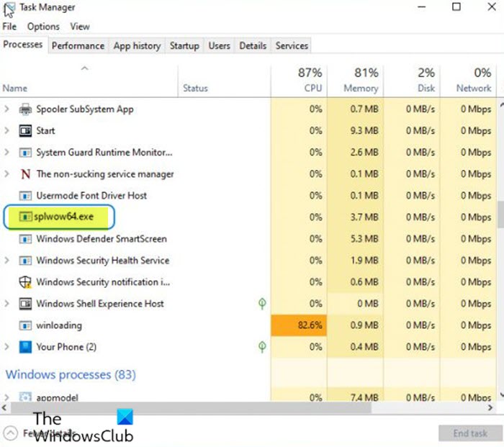Viewport: 504px width, 447px height.
Task: Click the Windows Security Health Service icon
Action: tap(25, 261)
